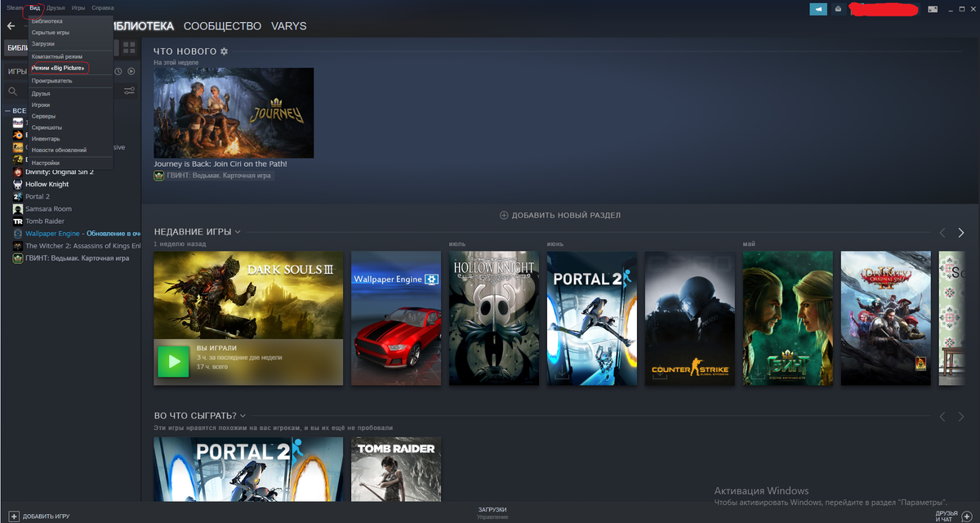Click Tomb Raider TR icon in sidebar

[18, 221]
